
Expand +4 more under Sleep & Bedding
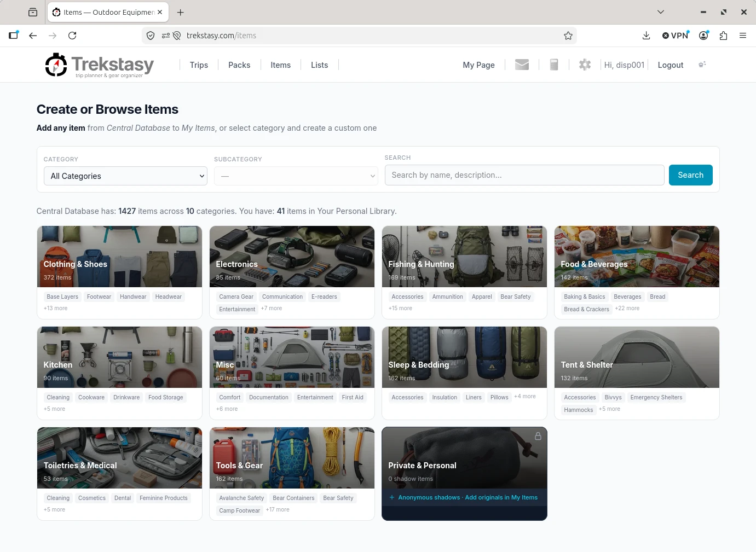[525, 396]
